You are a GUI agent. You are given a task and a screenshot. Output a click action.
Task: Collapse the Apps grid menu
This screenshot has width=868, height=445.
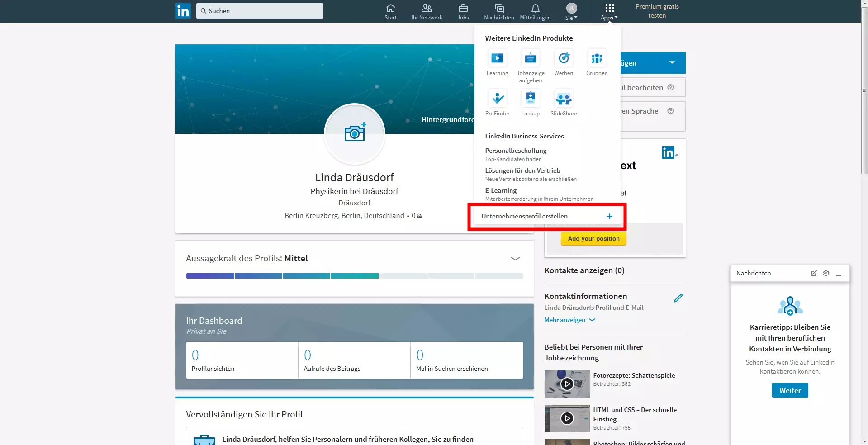click(609, 12)
